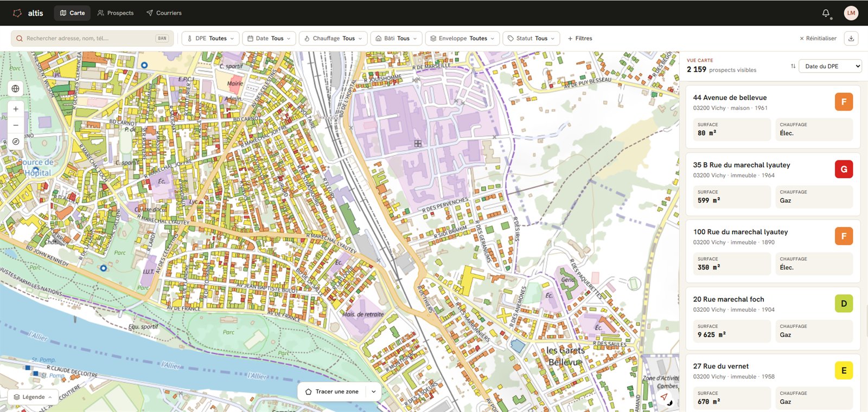Click the download export icon
This screenshot has height=412, width=868.
[851, 38]
